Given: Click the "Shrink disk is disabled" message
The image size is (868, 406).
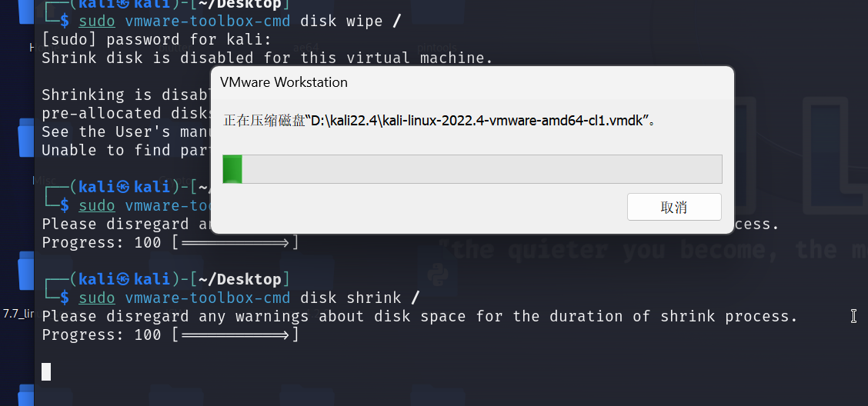Looking at the screenshot, I should [266, 58].
